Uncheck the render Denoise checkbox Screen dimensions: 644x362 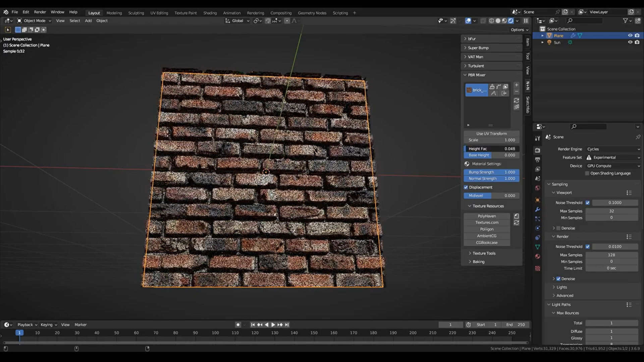558,279
